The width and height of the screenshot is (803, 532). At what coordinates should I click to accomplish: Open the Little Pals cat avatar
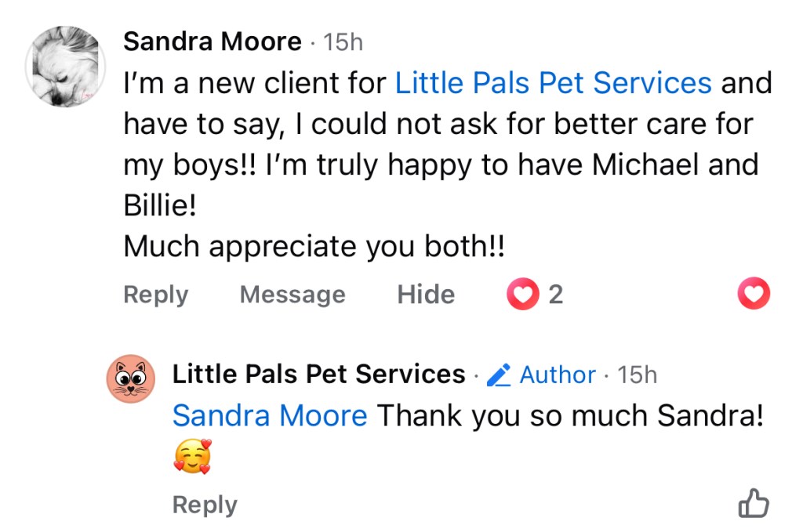tap(129, 378)
